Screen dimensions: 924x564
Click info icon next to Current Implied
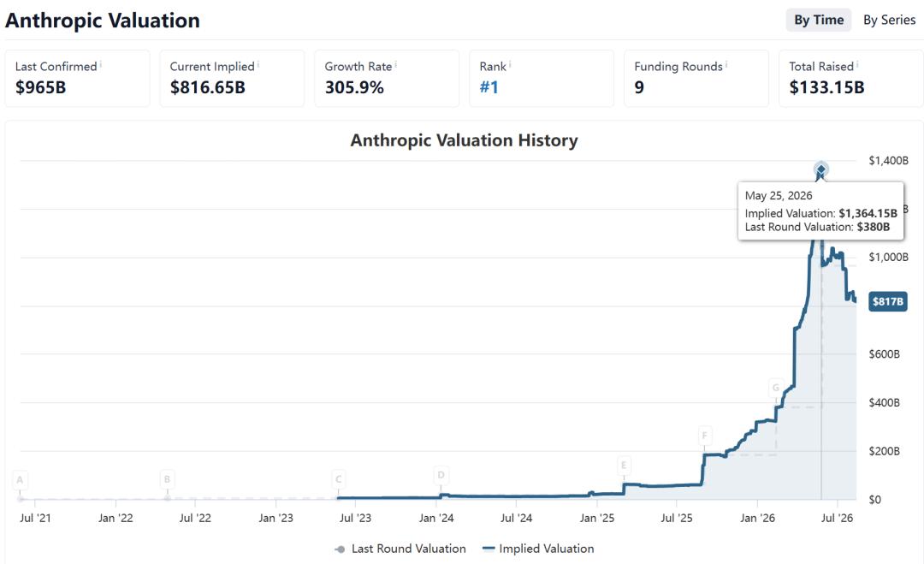pos(258,63)
